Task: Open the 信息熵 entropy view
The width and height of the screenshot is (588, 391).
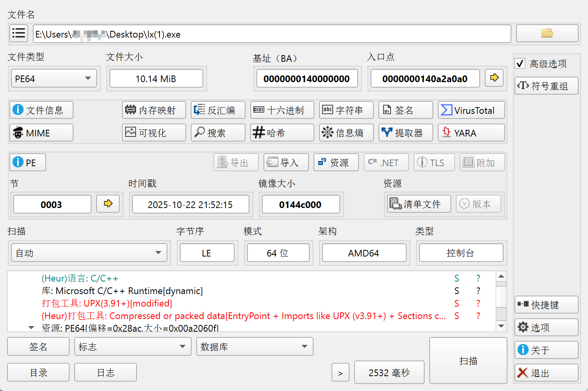Action: click(x=346, y=133)
